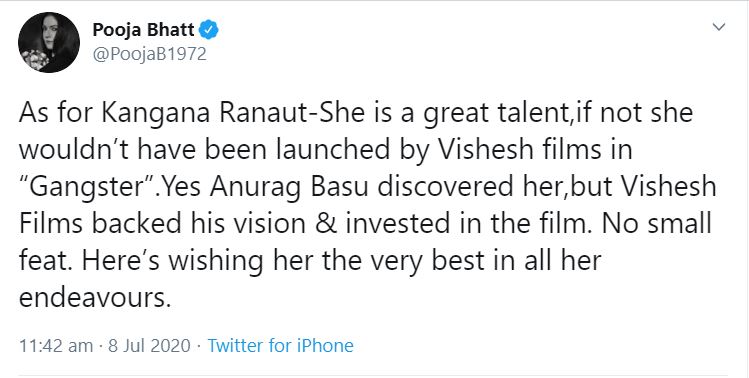
Task: Click the blue verified badge
Action: (209, 30)
